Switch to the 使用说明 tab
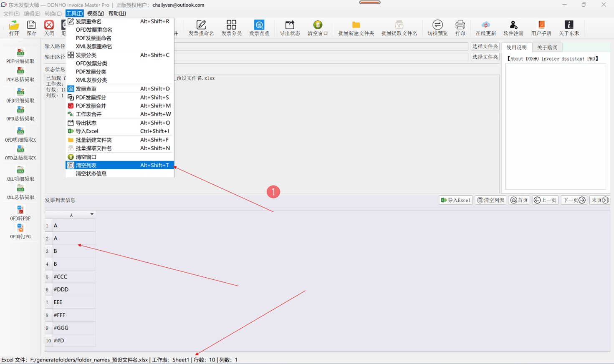The width and height of the screenshot is (614, 364). pyautogui.click(x=517, y=47)
